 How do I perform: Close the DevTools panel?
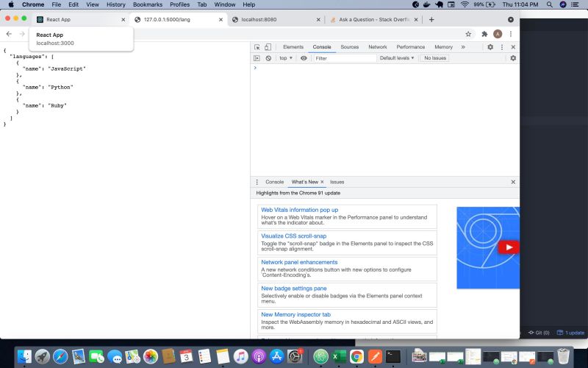[x=513, y=47]
